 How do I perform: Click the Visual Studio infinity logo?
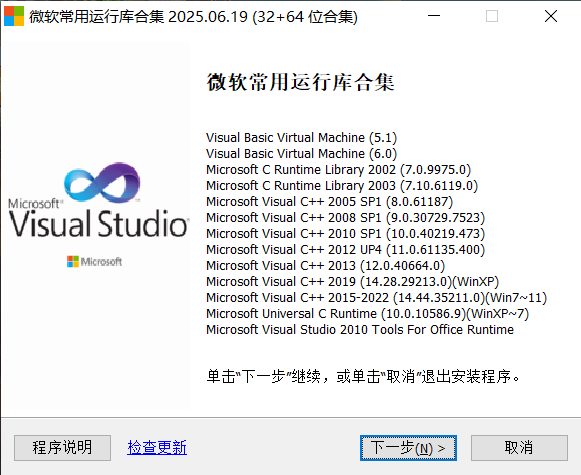tap(102, 183)
